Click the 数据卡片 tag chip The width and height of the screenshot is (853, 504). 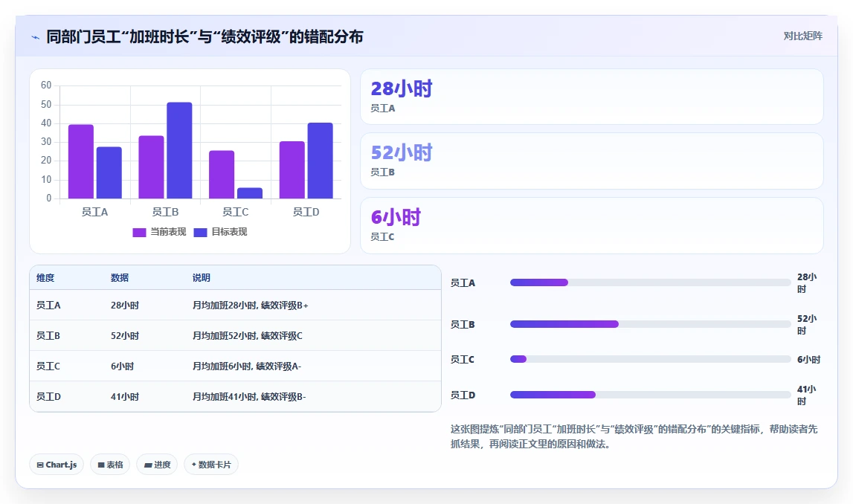211,465
